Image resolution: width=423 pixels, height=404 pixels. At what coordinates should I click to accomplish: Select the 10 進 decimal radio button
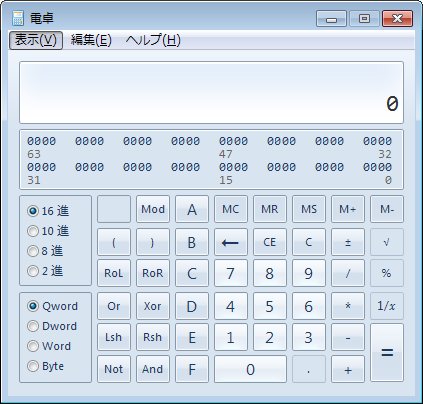click(x=48, y=231)
